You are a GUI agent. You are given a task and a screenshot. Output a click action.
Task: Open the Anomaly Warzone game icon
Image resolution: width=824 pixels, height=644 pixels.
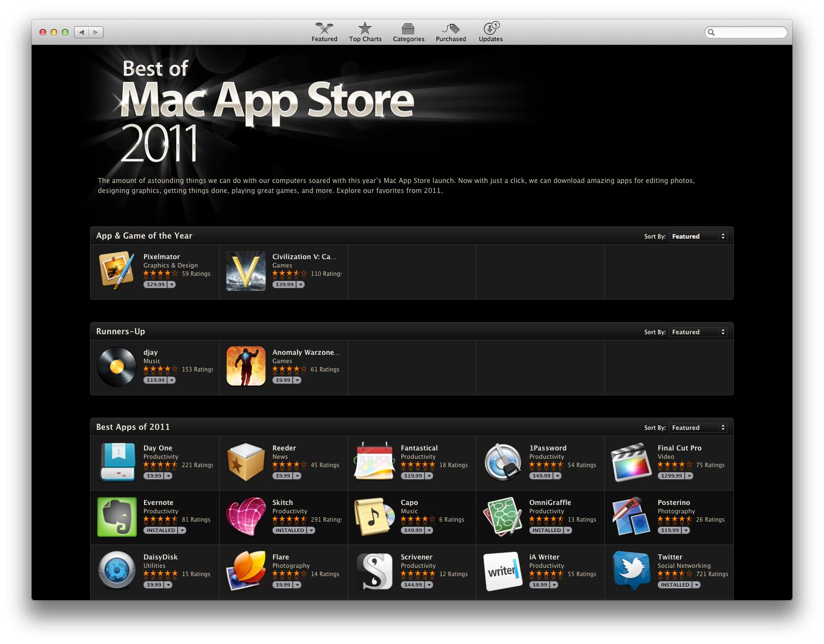pyautogui.click(x=246, y=366)
